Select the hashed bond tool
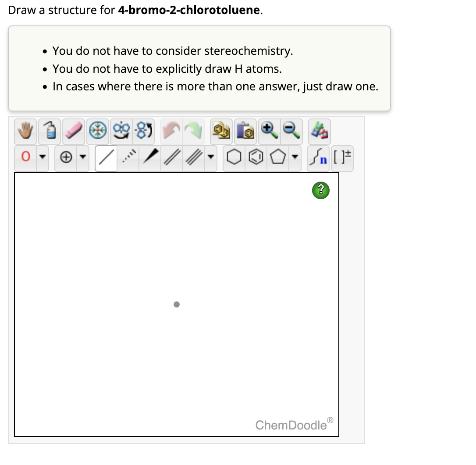The width and height of the screenshot is (476, 465). point(127,158)
